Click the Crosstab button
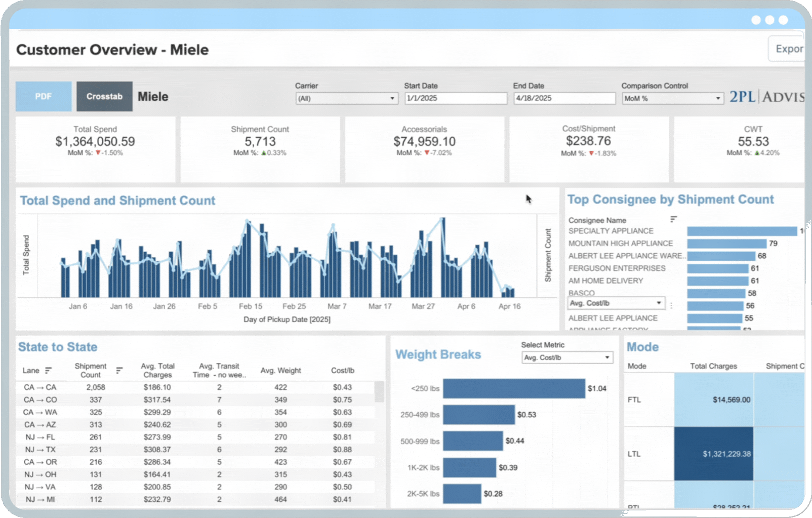Viewport: 812px width, 518px height. click(104, 96)
